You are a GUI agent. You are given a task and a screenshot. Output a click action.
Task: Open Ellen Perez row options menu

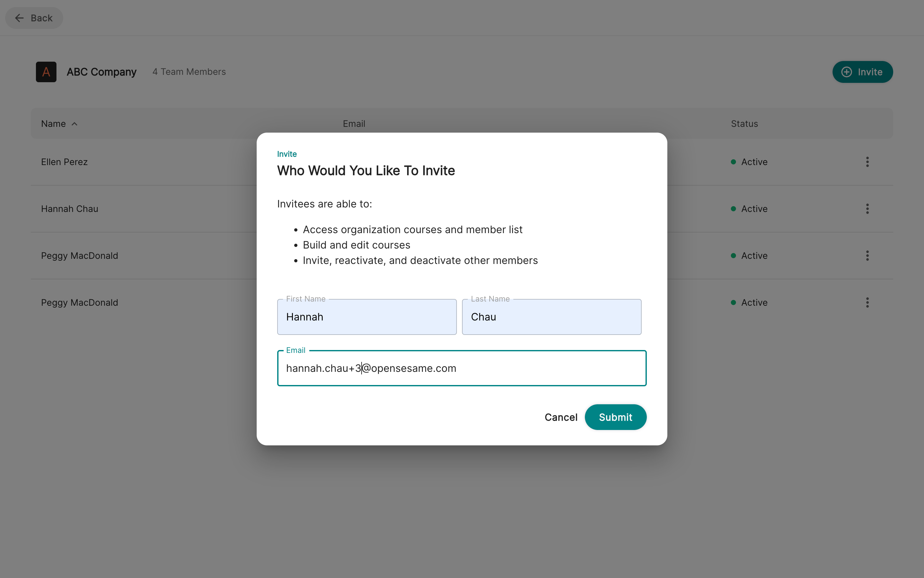tap(868, 162)
